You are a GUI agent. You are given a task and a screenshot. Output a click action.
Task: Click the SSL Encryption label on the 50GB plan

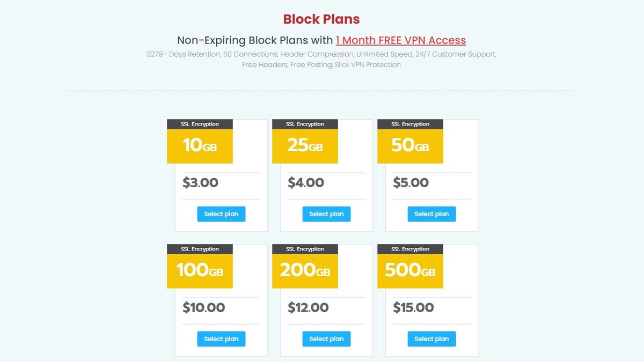pos(410,124)
